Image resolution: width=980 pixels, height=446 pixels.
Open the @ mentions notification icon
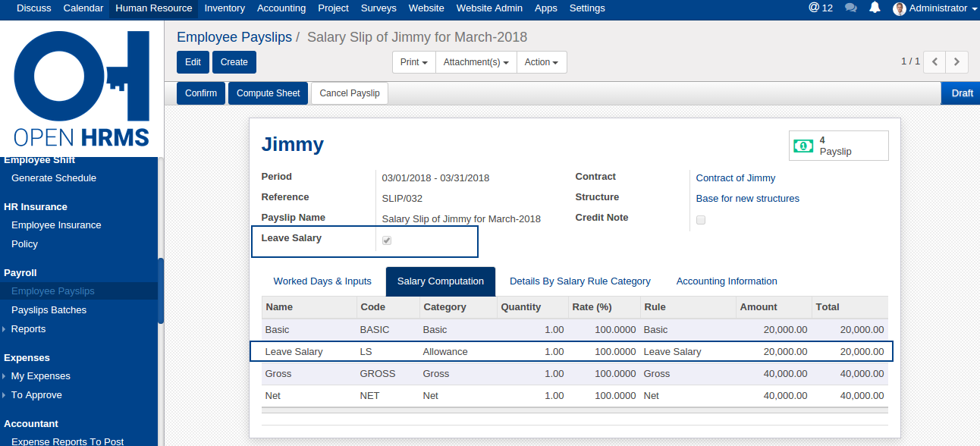click(814, 8)
